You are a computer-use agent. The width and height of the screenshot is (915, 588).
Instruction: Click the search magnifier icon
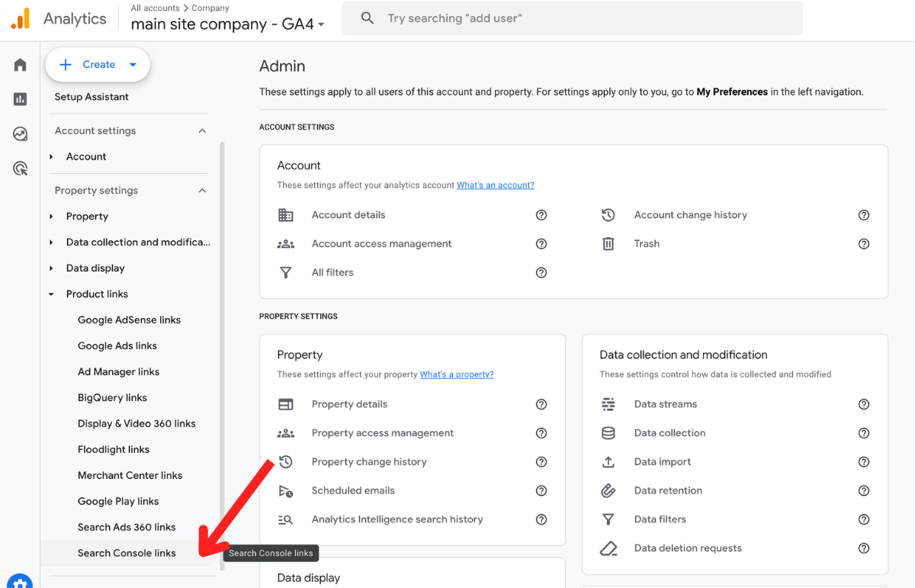coord(368,18)
